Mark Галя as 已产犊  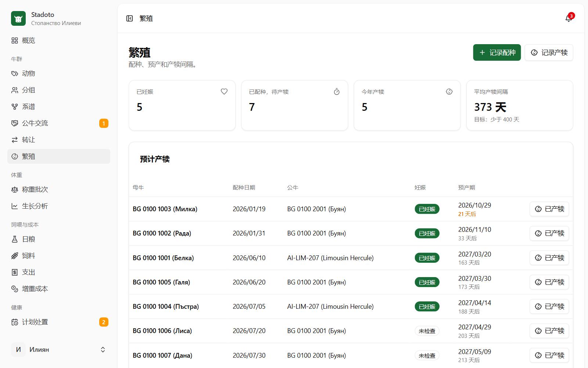[549, 282]
